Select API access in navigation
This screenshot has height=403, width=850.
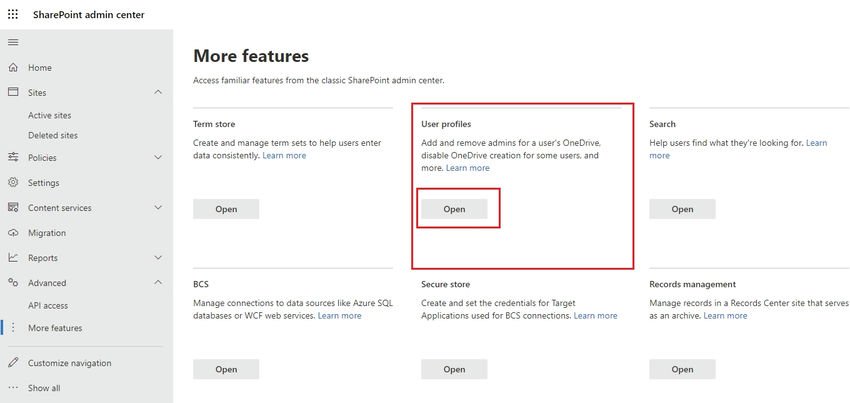(x=48, y=305)
